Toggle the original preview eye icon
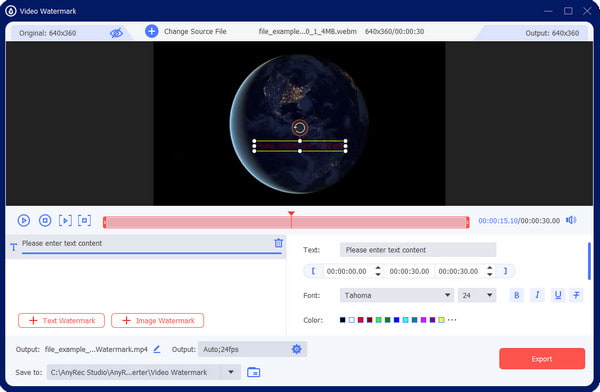Viewport: 600px width, 392px height. [x=116, y=33]
